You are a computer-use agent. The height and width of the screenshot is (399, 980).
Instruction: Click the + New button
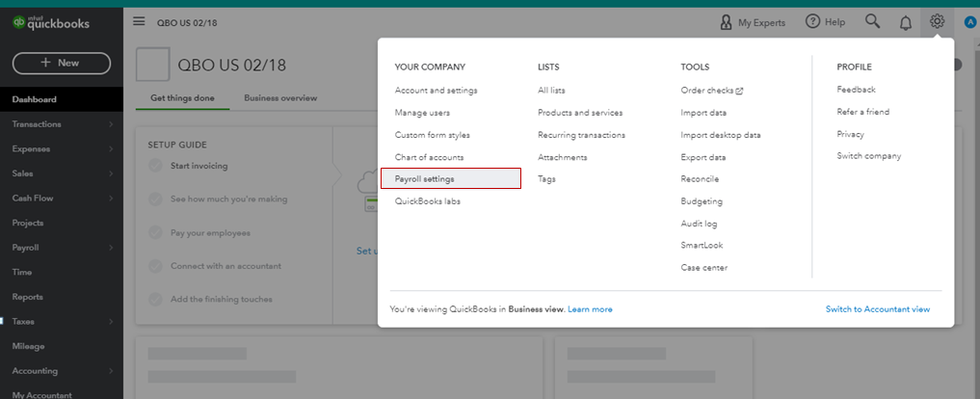62,63
